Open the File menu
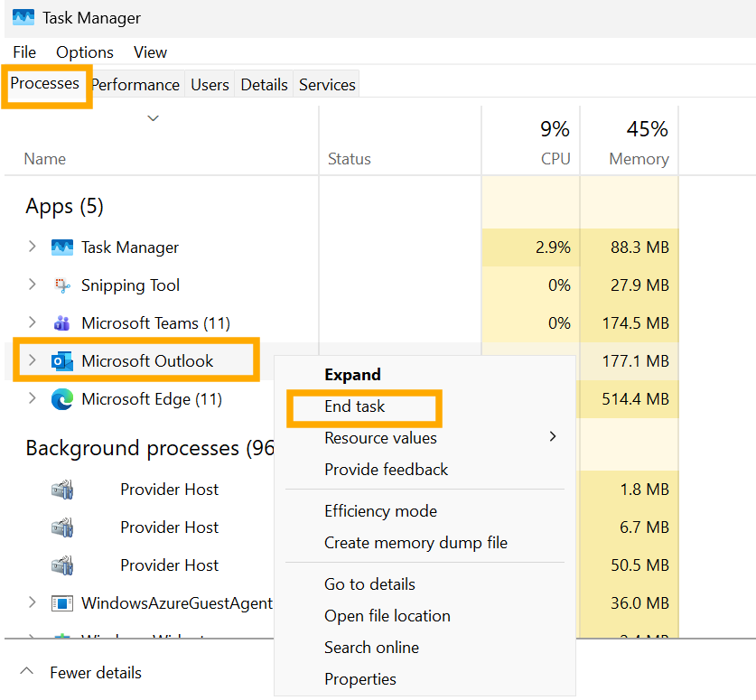Screen dimensions: 756x700 (x=24, y=52)
